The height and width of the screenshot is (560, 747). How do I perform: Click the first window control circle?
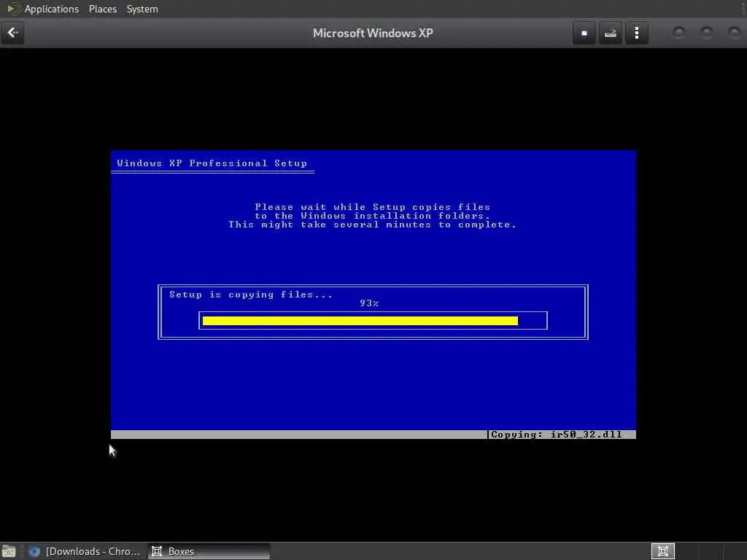(x=679, y=33)
